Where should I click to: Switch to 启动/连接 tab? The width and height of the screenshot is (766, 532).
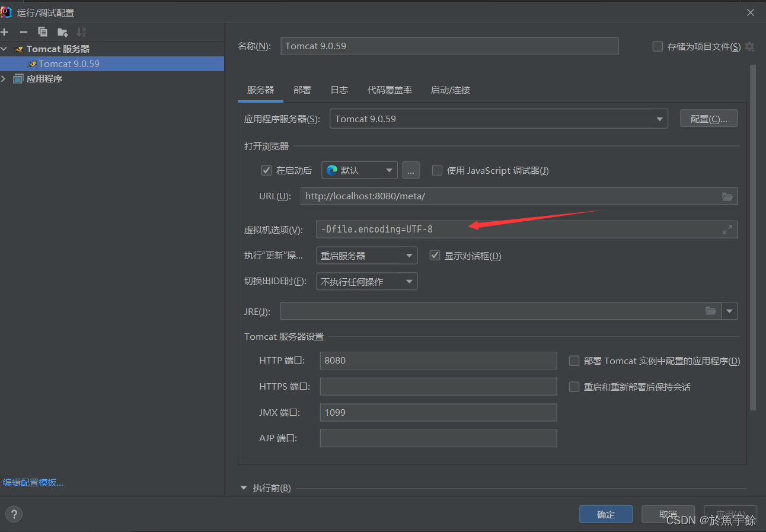point(450,90)
